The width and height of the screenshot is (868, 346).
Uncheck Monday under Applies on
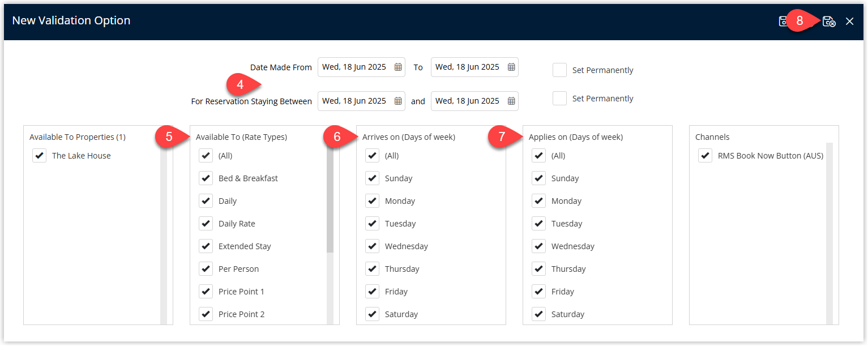[538, 200]
